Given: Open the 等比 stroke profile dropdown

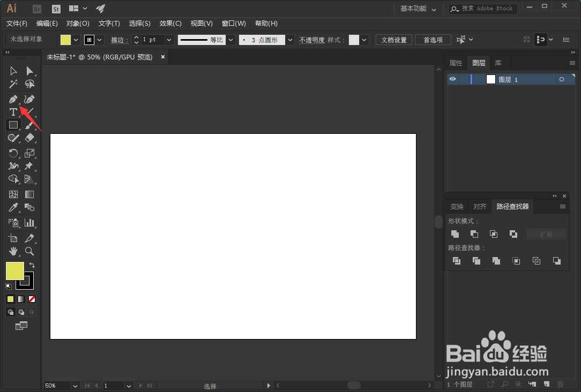Looking at the screenshot, I should 231,40.
